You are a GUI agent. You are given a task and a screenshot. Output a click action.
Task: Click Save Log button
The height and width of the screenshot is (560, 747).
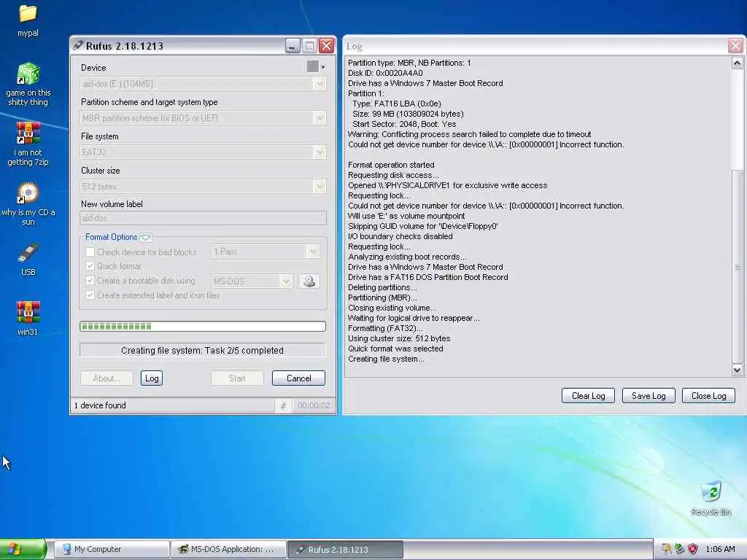coord(649,396)
